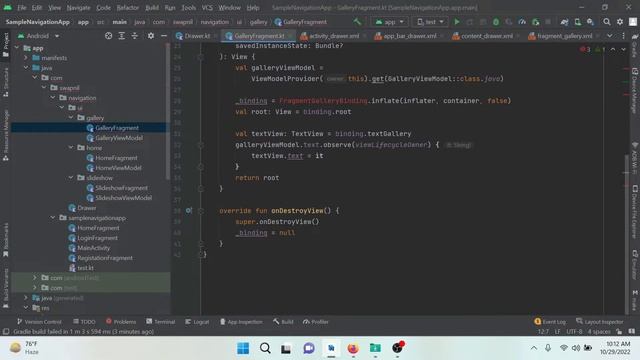Image resolution: width=640 pixels, height=360 pixels.
Task: Collapse the home package
Action: click(x=71, y=148)
